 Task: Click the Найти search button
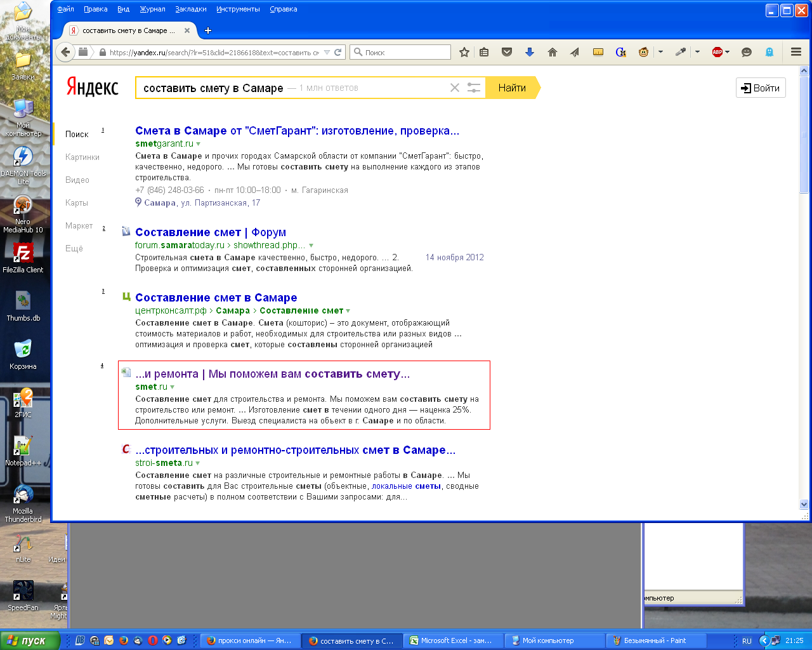[x=513, y=88]
